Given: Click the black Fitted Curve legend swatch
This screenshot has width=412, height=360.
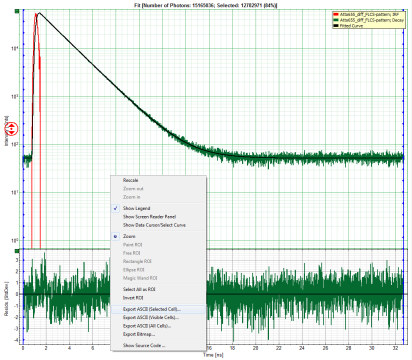Looking at the screenshot, I should (336, 26).
